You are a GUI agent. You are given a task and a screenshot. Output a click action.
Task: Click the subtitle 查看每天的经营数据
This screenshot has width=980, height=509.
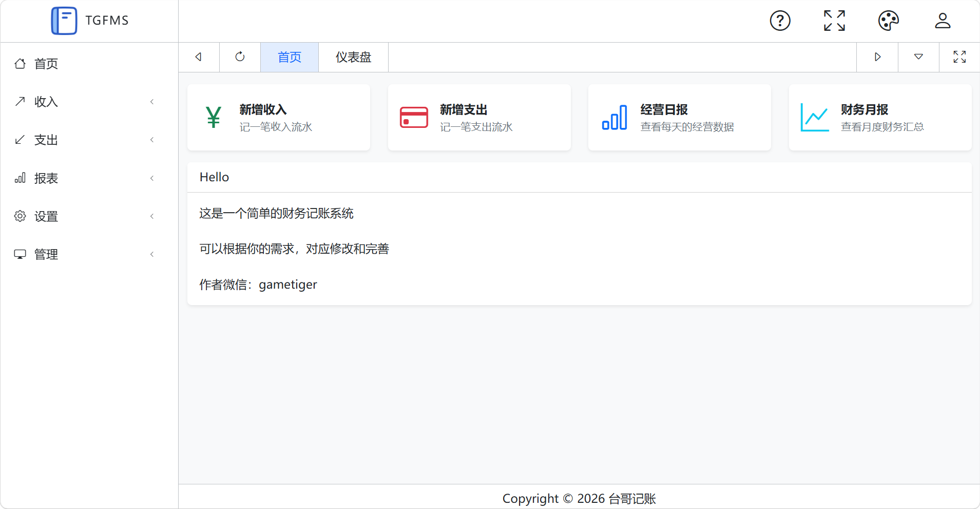[687, 127]
